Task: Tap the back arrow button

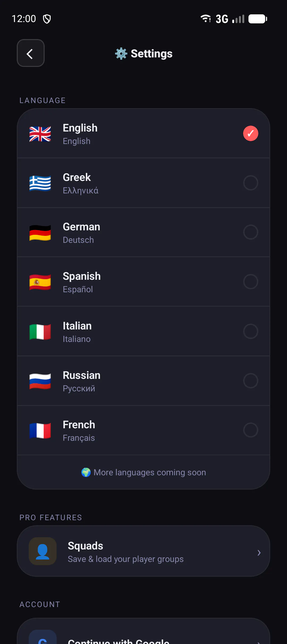Action: click(x=31, y=53)
